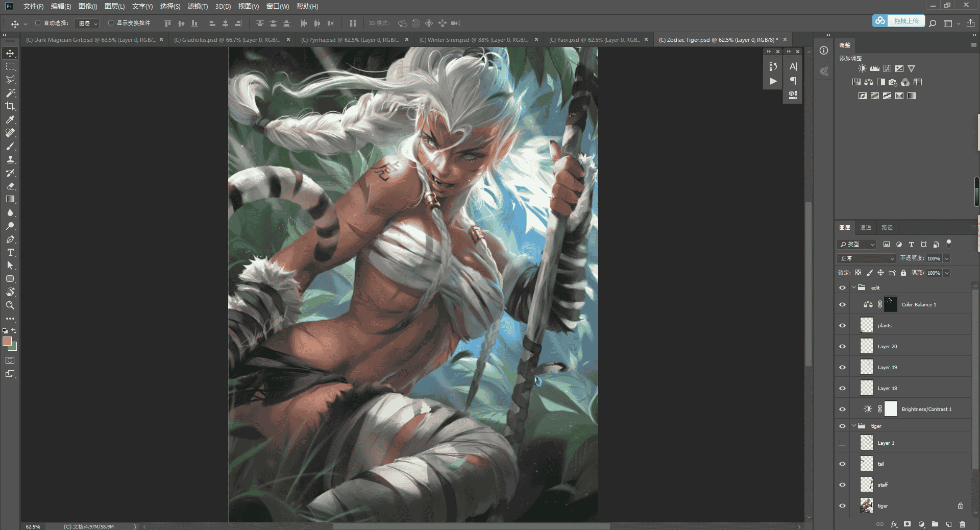Select the Eyedropper tool

pyautogui.click(x=10, y=119)
